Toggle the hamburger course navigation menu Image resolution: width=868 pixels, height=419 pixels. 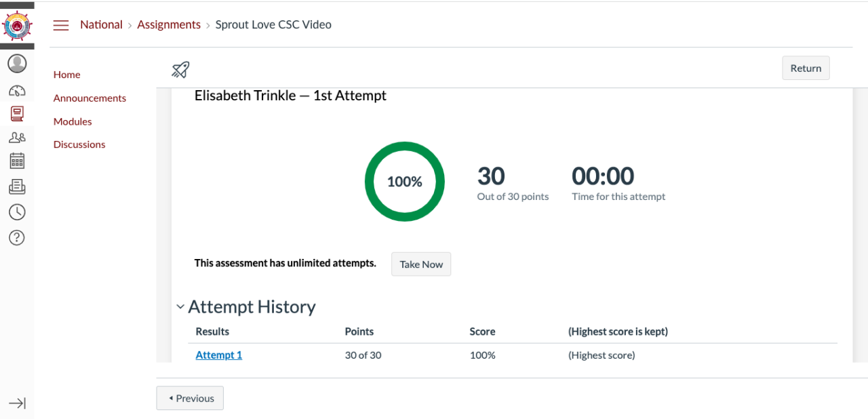(x=61, y=25)
